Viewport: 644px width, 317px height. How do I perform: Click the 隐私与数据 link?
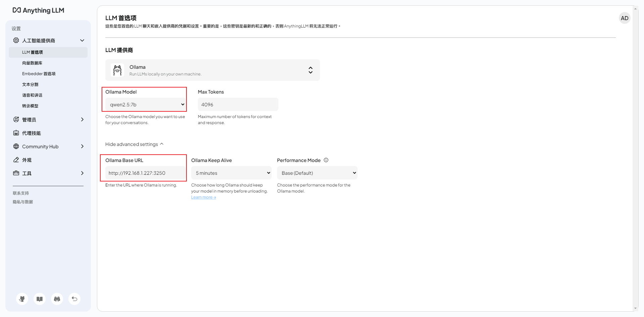23,202
